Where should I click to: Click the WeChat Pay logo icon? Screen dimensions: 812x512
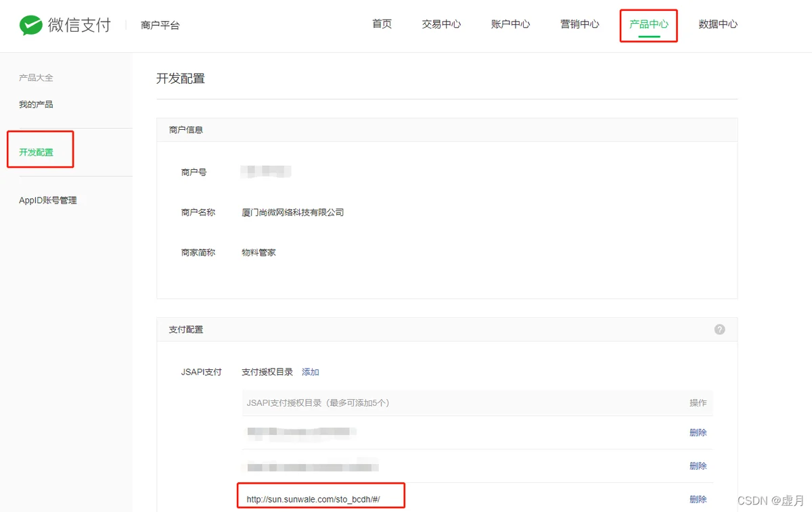pyautogui.click(x=31, y=25)
